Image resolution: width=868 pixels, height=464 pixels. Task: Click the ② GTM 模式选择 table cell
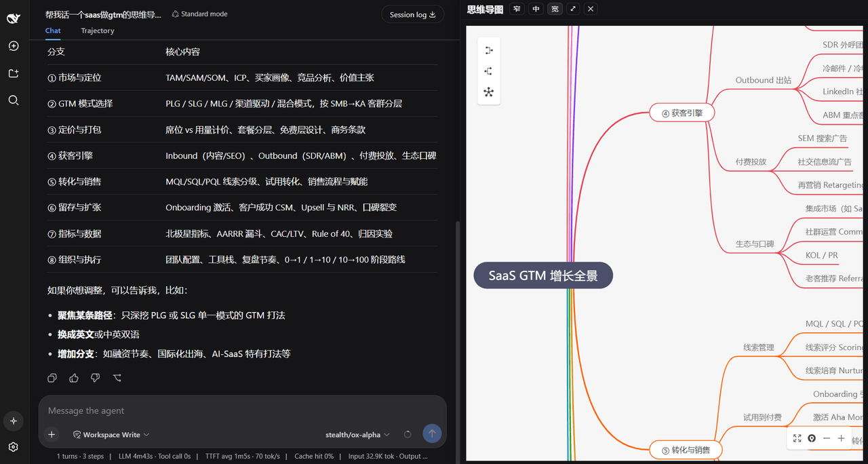click(80, 104)
